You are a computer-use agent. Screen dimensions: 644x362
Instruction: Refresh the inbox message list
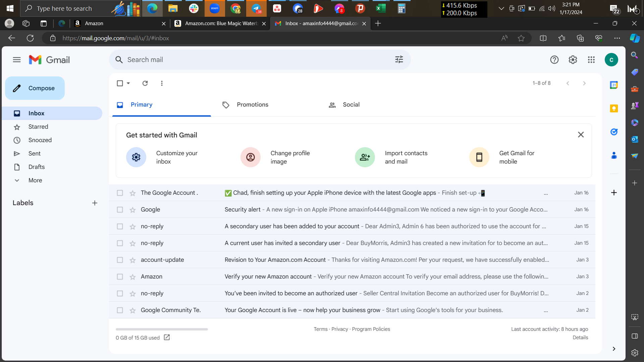(x=145, y=83)
